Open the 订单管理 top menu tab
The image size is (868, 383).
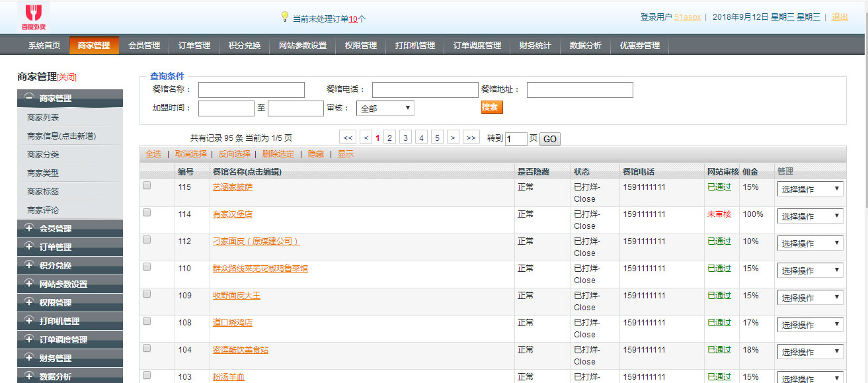click(194, 46)
